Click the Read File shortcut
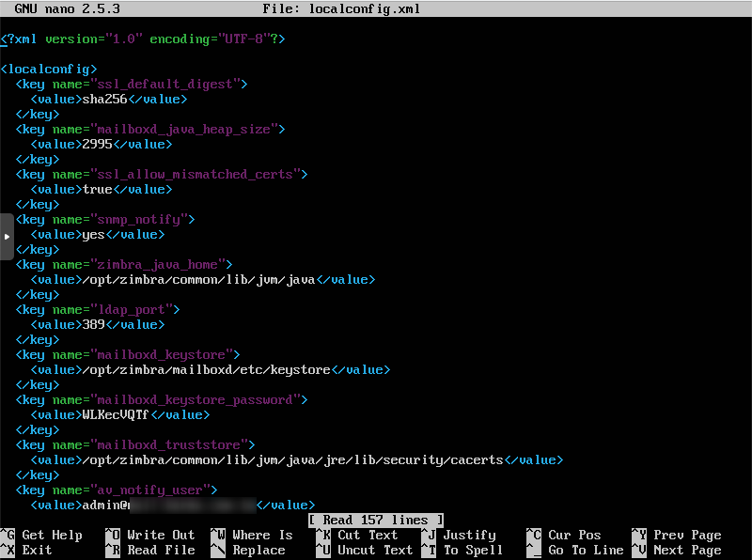The width and height of the screenshot is (752, 560). click(150, 551)
